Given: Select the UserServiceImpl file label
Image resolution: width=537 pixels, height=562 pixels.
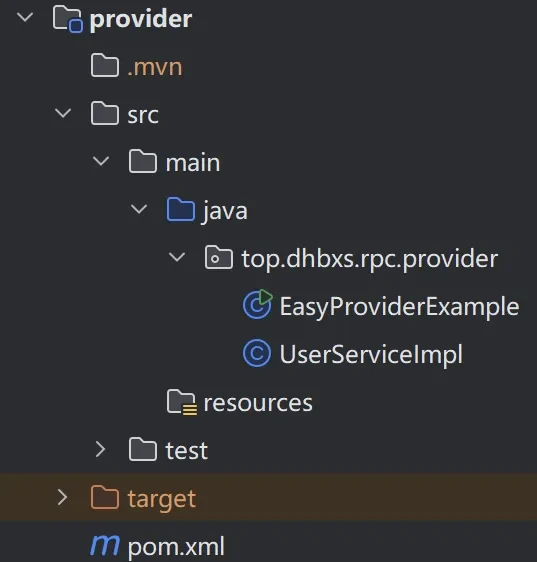Looking at the screenshot, I should (x=371, y=354).
